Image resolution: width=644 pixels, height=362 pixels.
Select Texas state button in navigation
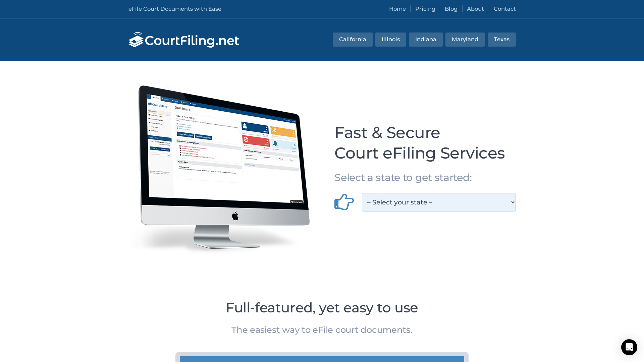[x=501, y=39]
